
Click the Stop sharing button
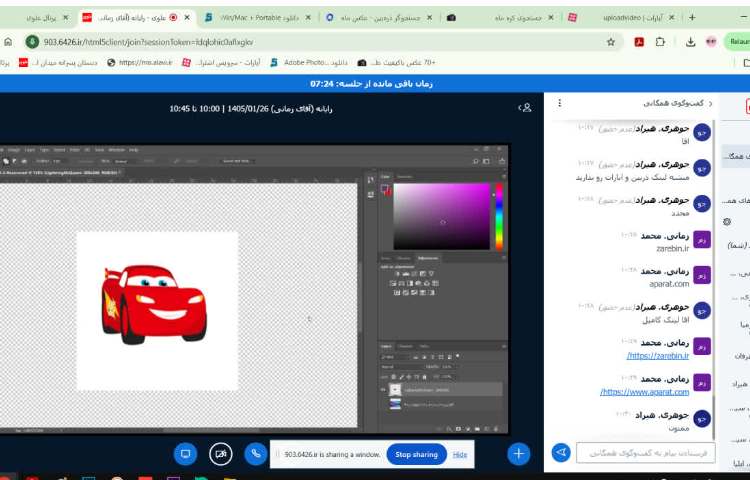417,455
